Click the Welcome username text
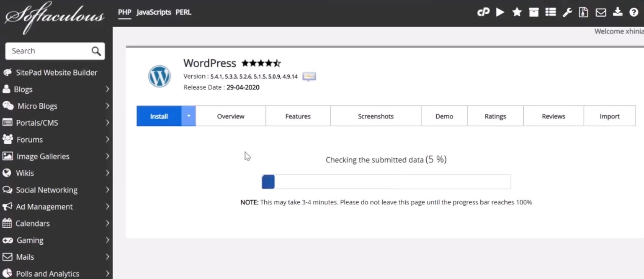The height and width of the screenshot is (279, 644). click(619, 31)
